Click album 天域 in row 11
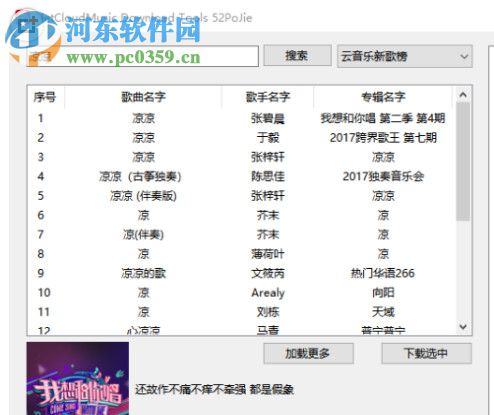494x415 pixels. pyautogui.click(x=383, y=312)
